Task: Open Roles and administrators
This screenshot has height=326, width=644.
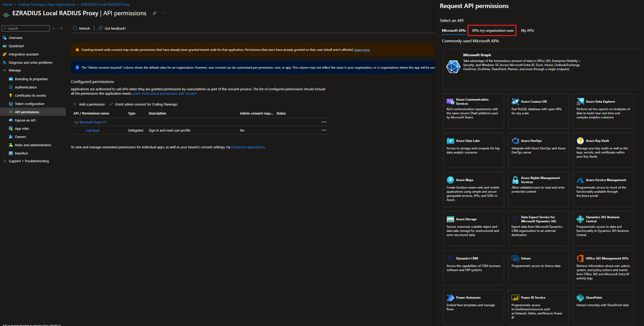Action: pyautogui.click(x=33, y=145)
